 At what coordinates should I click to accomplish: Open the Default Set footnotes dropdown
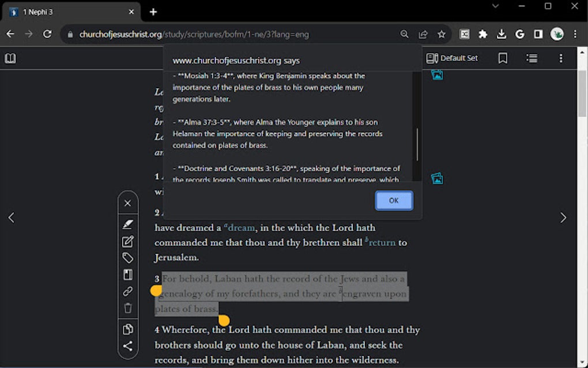(x=453, y=58)
